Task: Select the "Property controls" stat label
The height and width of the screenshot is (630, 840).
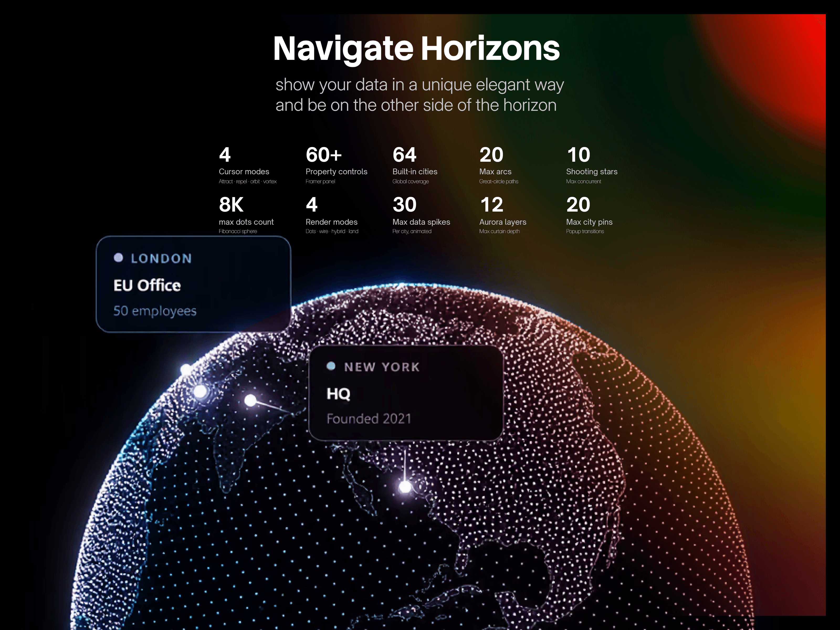Action: [337, 172]
